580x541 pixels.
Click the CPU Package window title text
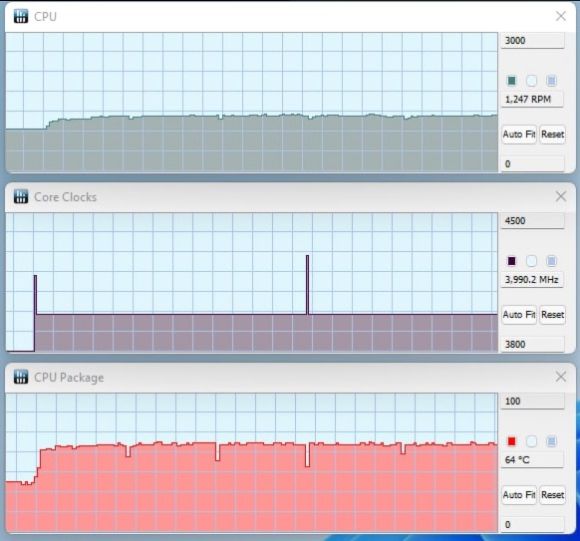[x=69, y=378]
